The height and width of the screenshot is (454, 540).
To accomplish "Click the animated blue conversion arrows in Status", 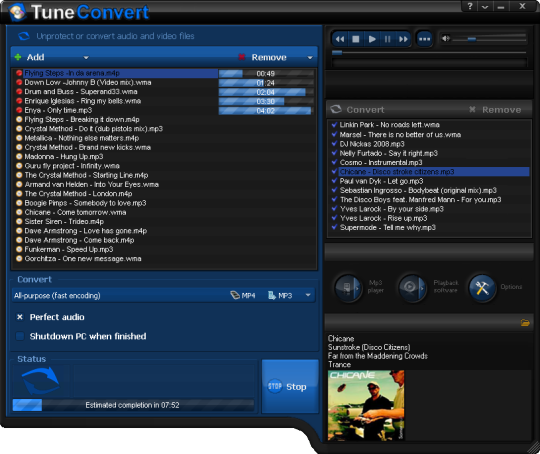I will tap(41, 381).
